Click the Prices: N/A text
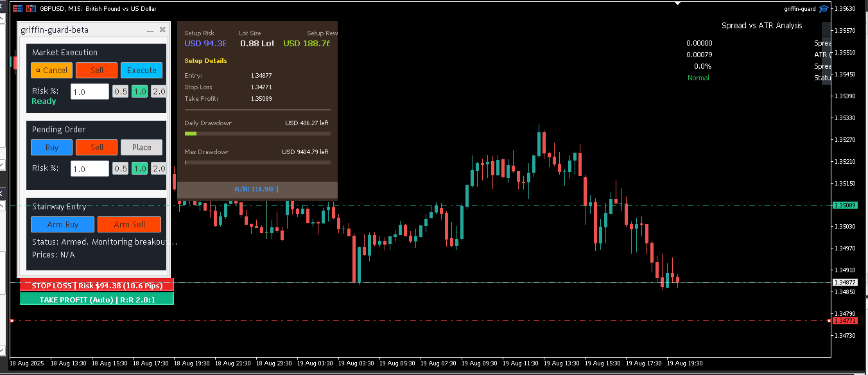The width and height of the screenshot is (868, 375). coord(53,255)
